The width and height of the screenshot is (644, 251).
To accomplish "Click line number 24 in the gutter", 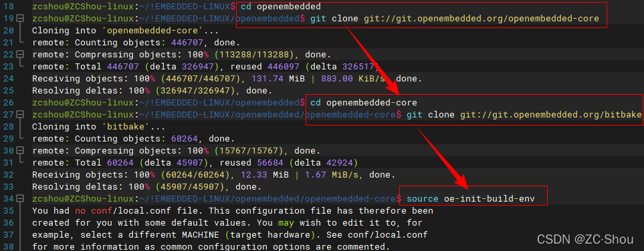I will click(8, 79).
